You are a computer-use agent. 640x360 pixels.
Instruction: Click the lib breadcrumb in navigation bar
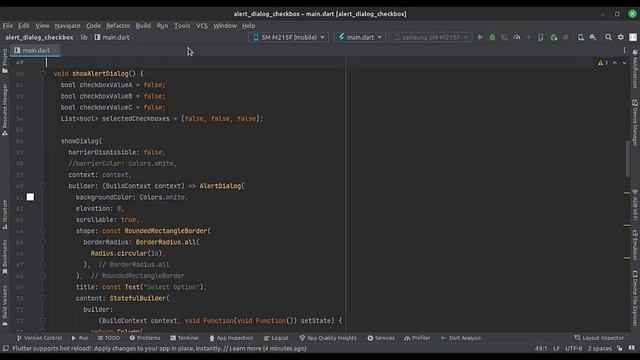84,37
